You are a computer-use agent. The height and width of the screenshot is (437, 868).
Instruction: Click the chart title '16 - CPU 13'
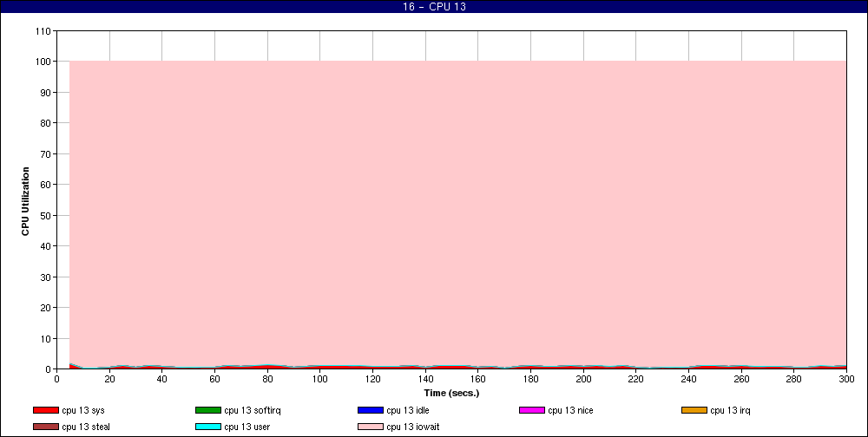click(x=434, y=7)
